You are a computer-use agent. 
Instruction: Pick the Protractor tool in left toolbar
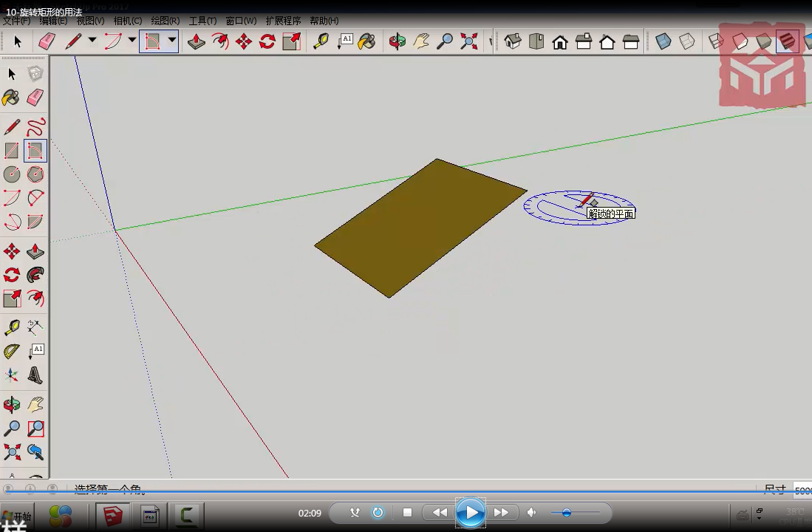(12, 351)
